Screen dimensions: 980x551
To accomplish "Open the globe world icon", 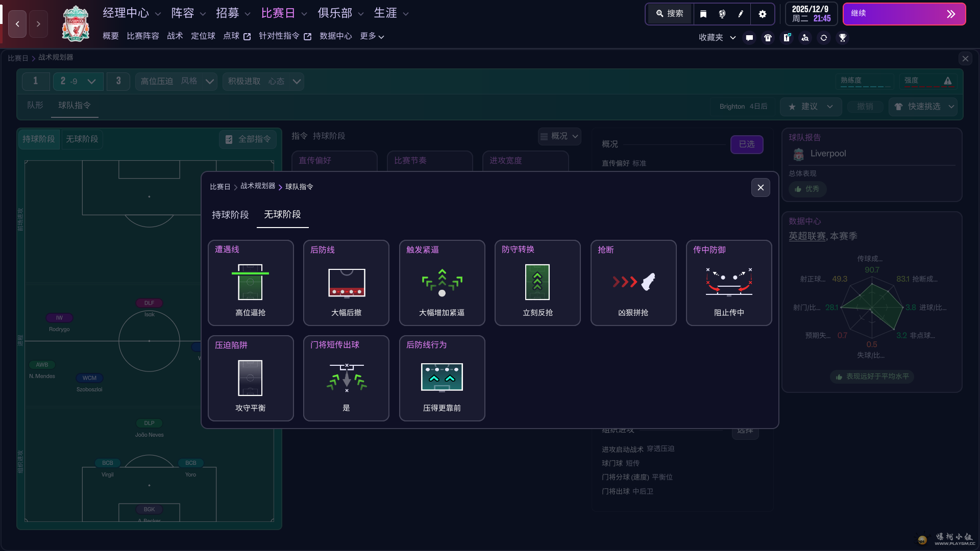I will click(722, 14).
